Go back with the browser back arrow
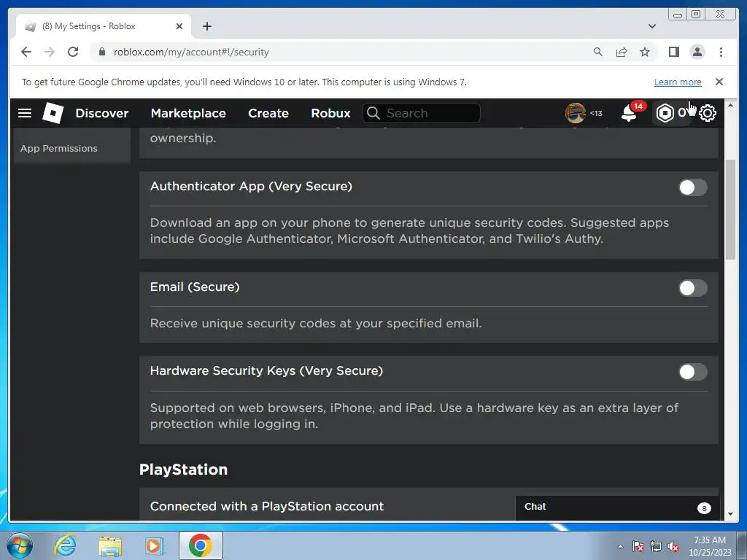 point(26,52)
